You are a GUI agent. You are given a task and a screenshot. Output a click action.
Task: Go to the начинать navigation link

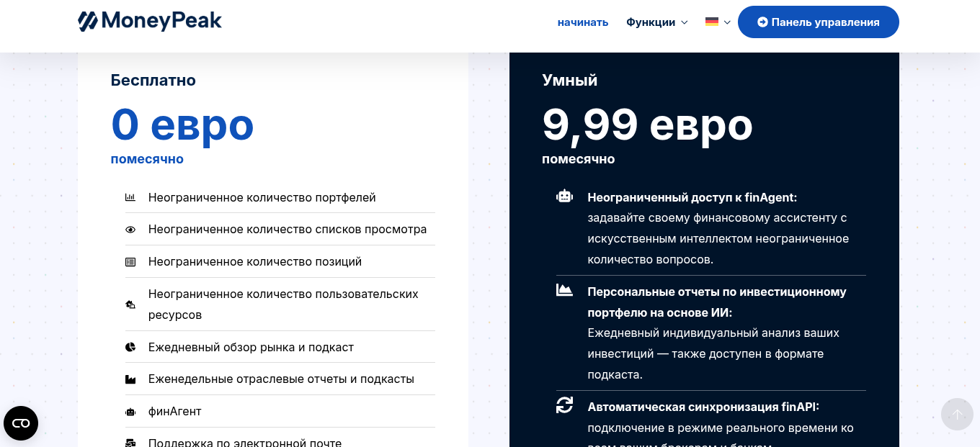583,22
